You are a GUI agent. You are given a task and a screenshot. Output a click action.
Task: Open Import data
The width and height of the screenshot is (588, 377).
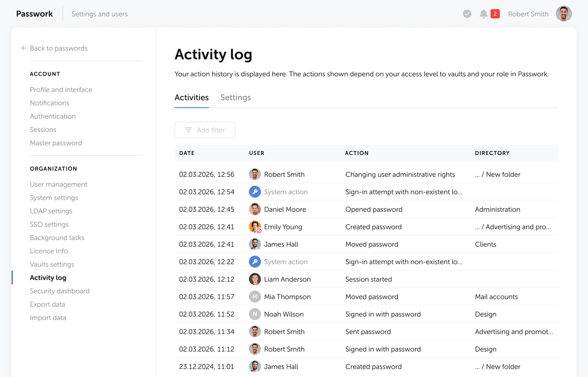click(x=48, y=318)
